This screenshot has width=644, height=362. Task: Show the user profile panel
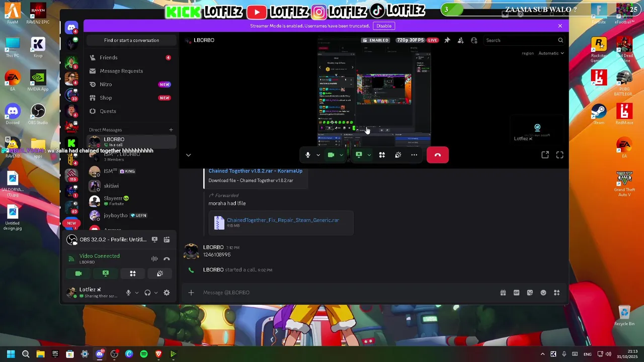click(474, 40)
